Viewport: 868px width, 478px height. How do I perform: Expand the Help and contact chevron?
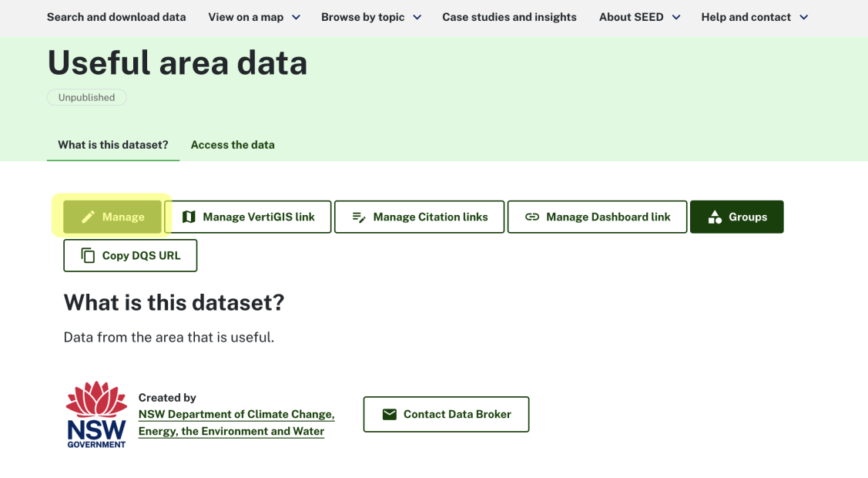804,17
